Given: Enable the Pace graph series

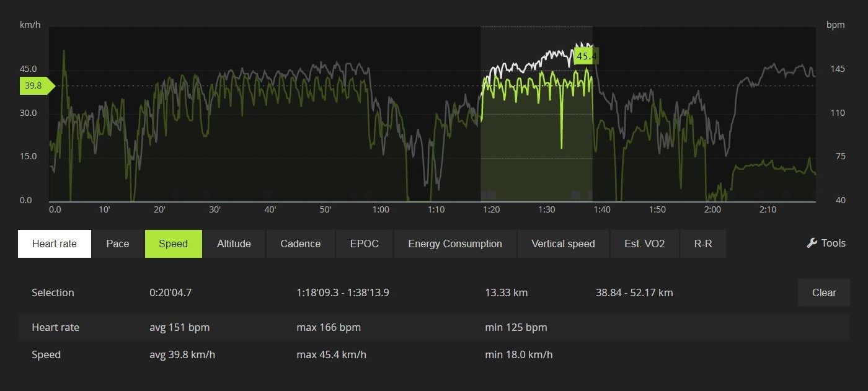Looking at the screenshot, I should [118, 244].
